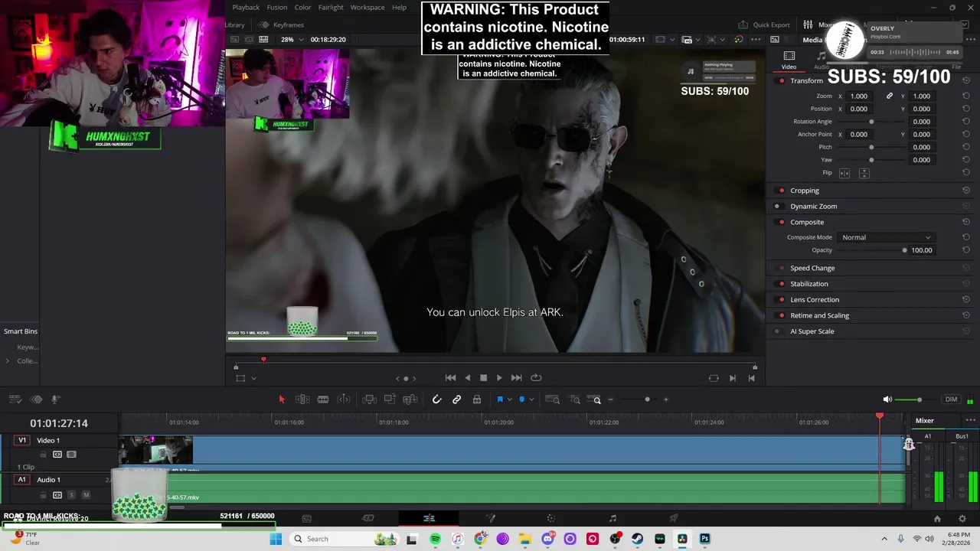The image size is (980, 551).
Task: Open Timeline View Options icon
Action: (15, 399)
